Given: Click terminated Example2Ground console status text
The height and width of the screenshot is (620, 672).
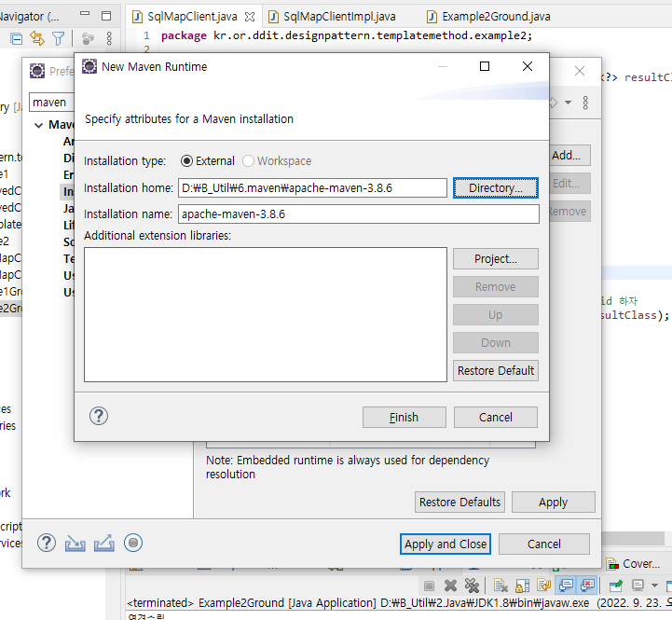Looking at the screenshot, I should click(400, 603).
